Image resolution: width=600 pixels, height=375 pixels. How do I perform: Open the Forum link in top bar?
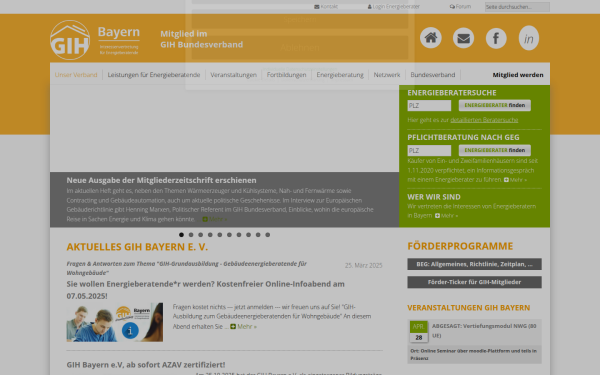click(460, 7)
